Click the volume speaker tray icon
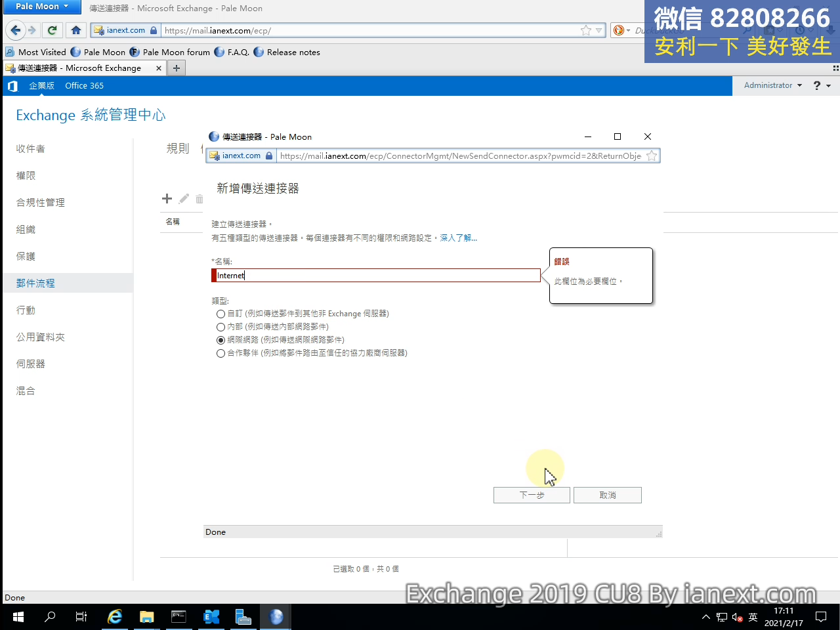The image size is (840, 630). (x=737, y=618)
